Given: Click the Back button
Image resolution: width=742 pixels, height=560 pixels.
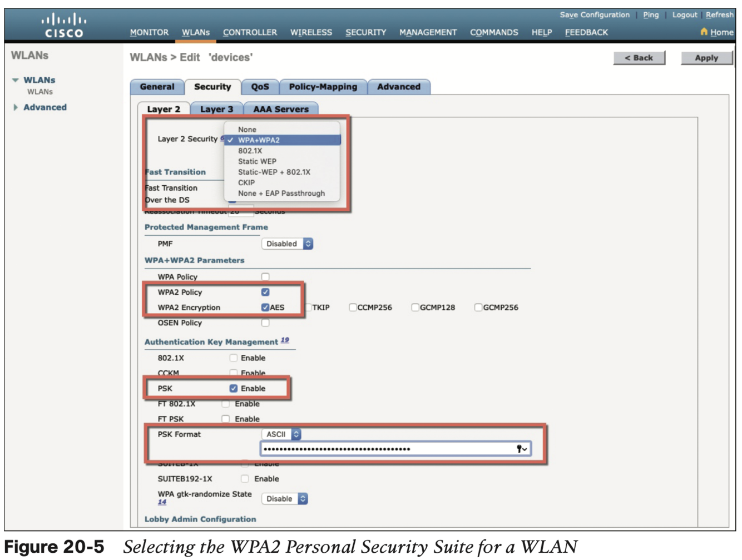Looking at the screenshot, I should click(x=639, y=58).
